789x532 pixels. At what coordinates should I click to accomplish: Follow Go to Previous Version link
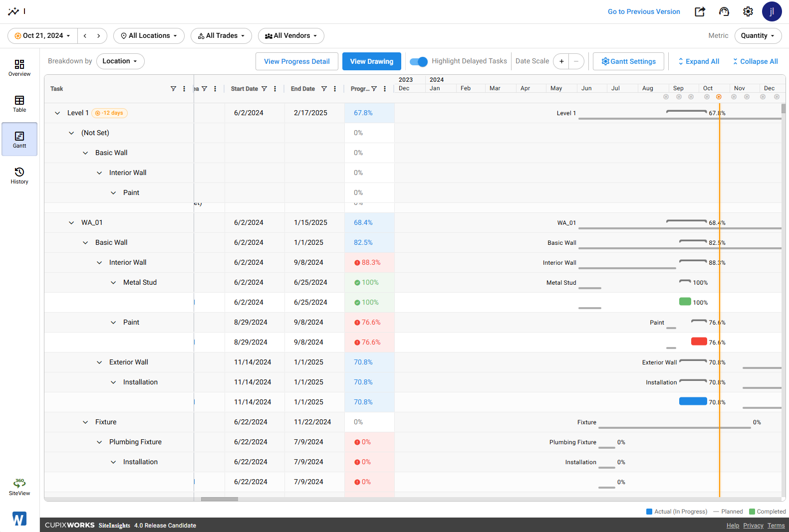[x=644, y=11]
